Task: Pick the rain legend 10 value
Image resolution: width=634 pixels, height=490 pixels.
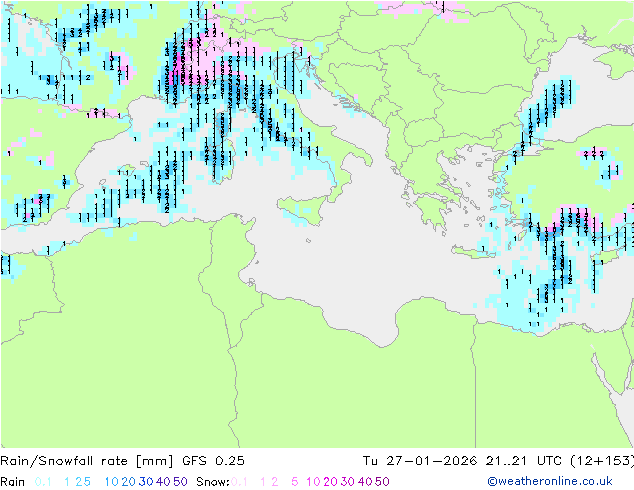Action: (x=112, y=482)
